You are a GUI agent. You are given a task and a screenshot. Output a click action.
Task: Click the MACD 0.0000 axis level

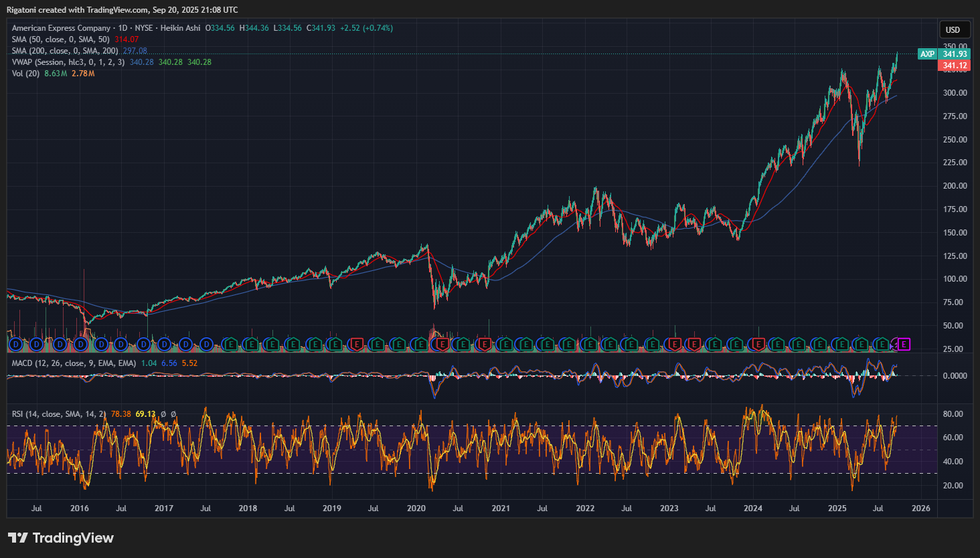(955, 376)
